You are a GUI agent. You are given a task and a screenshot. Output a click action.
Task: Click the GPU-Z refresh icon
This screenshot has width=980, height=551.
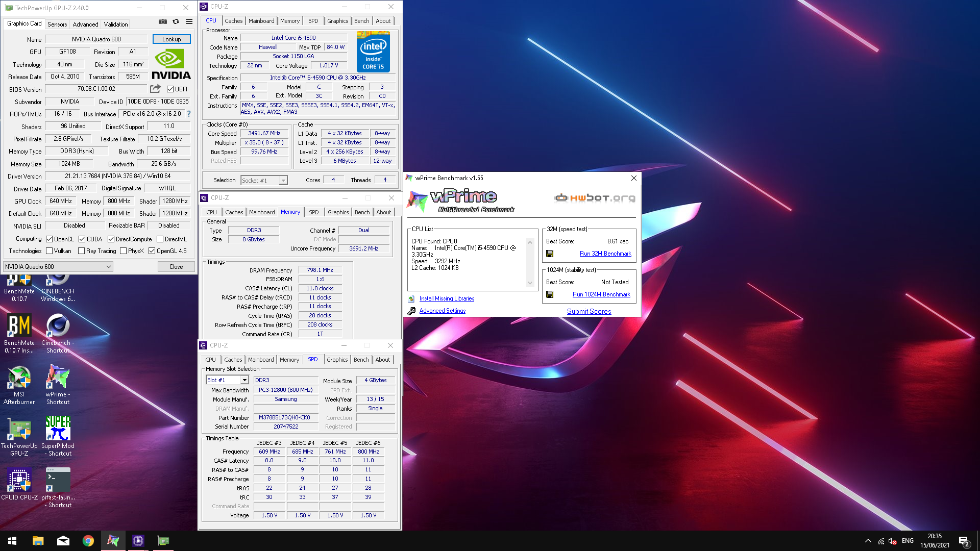(x=176, y=21)
